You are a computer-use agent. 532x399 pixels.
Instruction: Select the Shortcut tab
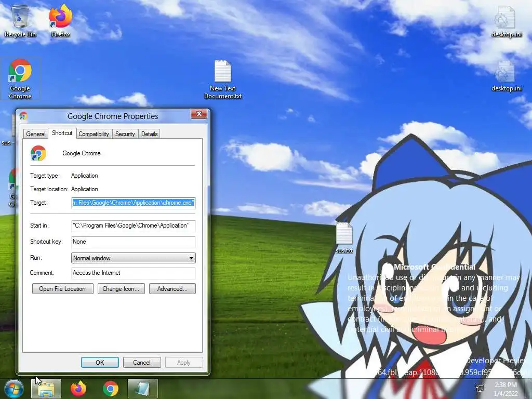coord(62,133)
